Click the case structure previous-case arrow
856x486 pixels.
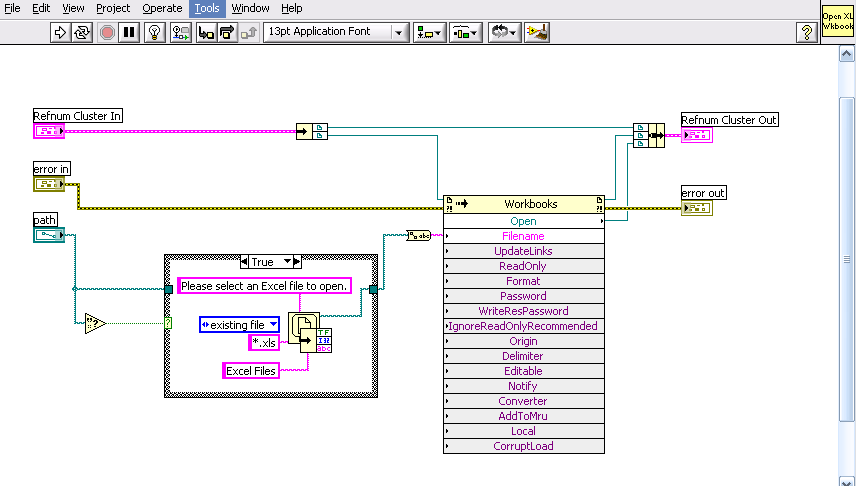(244, 262)
